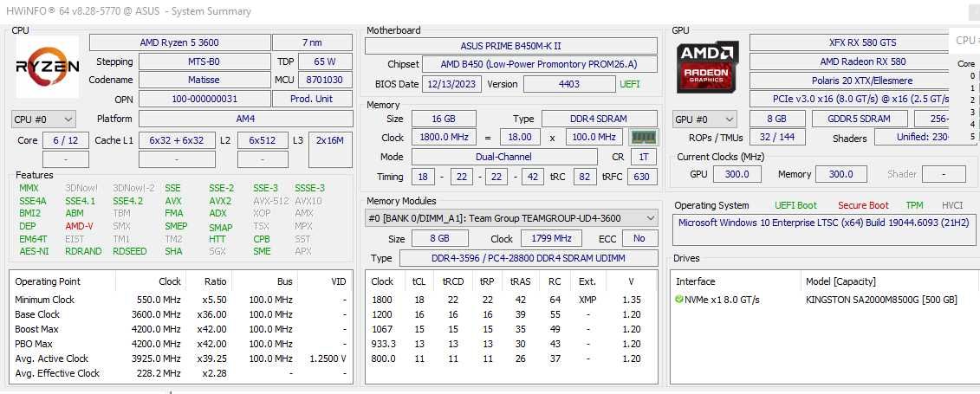
Task: Click the AES-NI feature flag
Action: (34, 251)
